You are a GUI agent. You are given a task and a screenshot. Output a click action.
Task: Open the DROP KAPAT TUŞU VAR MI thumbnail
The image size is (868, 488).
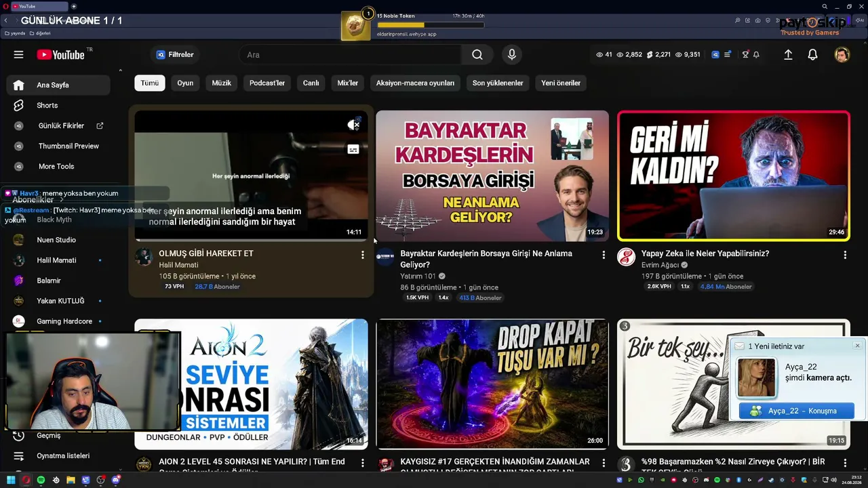click(x=492, y=384)
